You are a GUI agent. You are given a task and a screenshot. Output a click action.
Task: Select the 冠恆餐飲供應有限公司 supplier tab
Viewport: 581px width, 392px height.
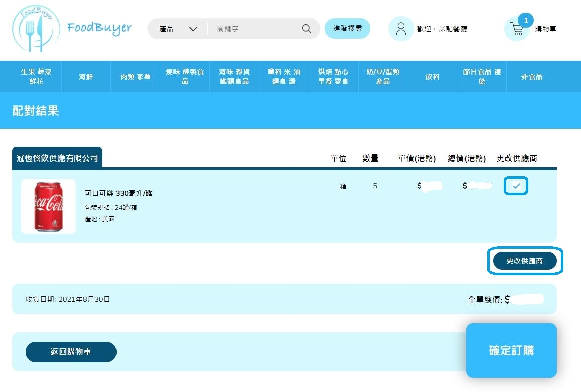coord(57,158)
